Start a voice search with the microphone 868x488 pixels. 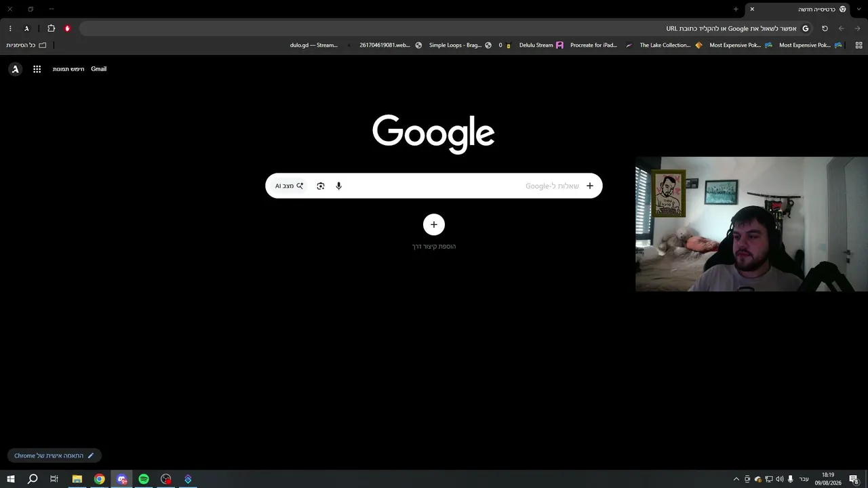point(339,186)
